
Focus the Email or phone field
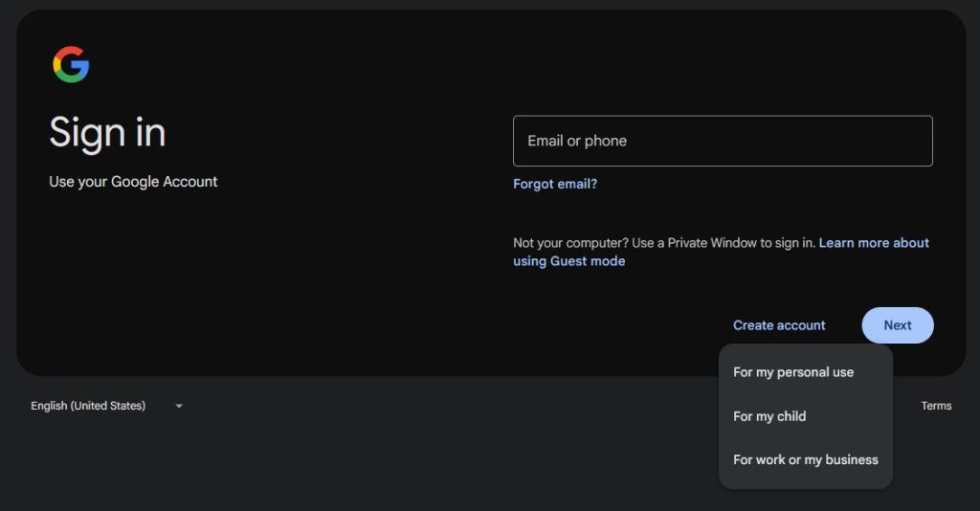pyautogui.click(x=723, y=141)
